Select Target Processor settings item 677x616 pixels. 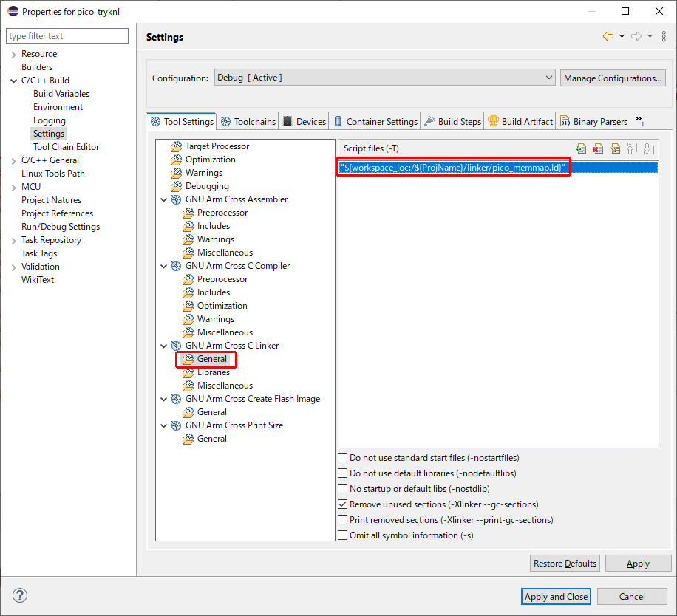[217, 146]
